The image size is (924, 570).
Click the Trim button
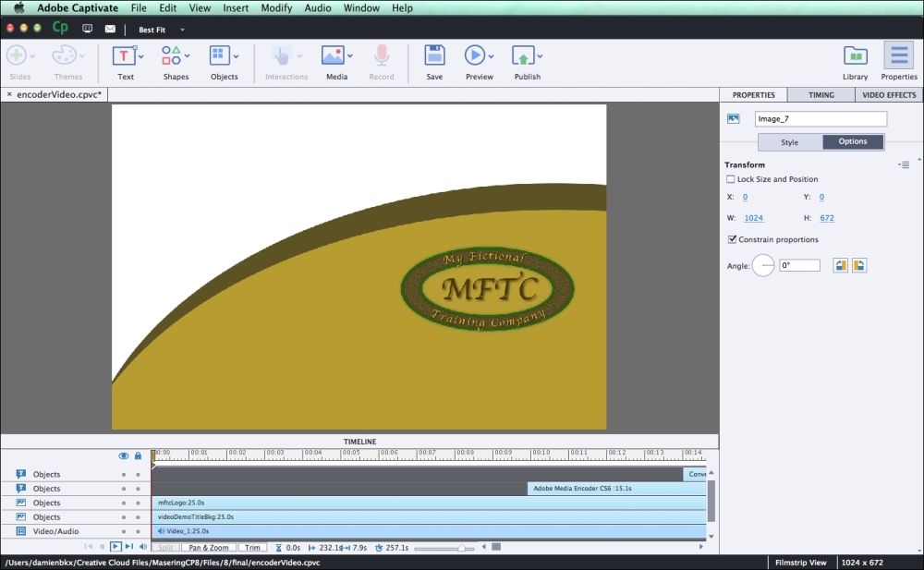click(x=251, y=546)
